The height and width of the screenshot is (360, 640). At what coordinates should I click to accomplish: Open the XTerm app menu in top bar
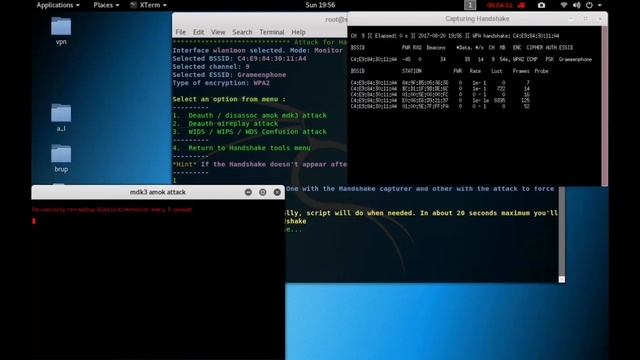click(x=149, y=5)
